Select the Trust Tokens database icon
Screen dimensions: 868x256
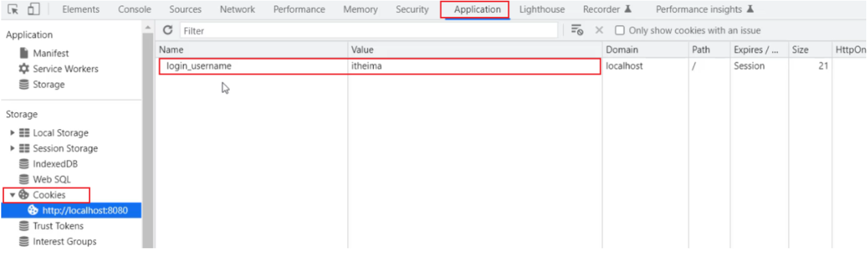point(24,226)
